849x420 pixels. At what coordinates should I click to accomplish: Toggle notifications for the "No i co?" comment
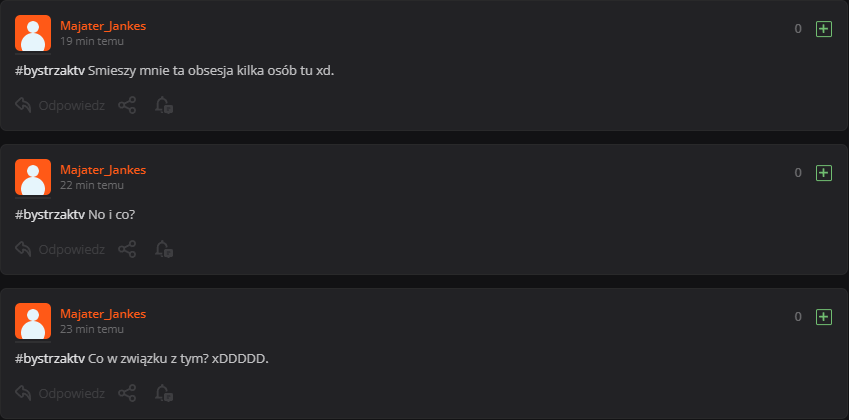(163, 249)
